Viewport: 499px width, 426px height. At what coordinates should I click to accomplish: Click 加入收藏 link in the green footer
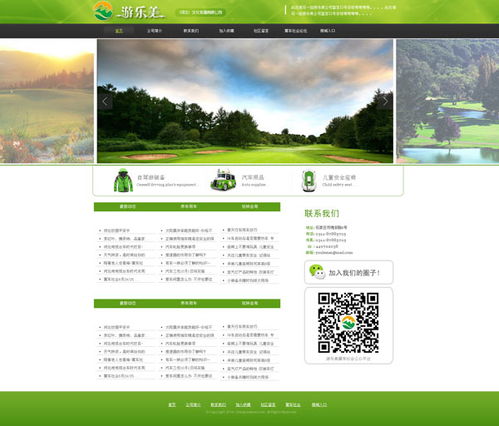243,405
